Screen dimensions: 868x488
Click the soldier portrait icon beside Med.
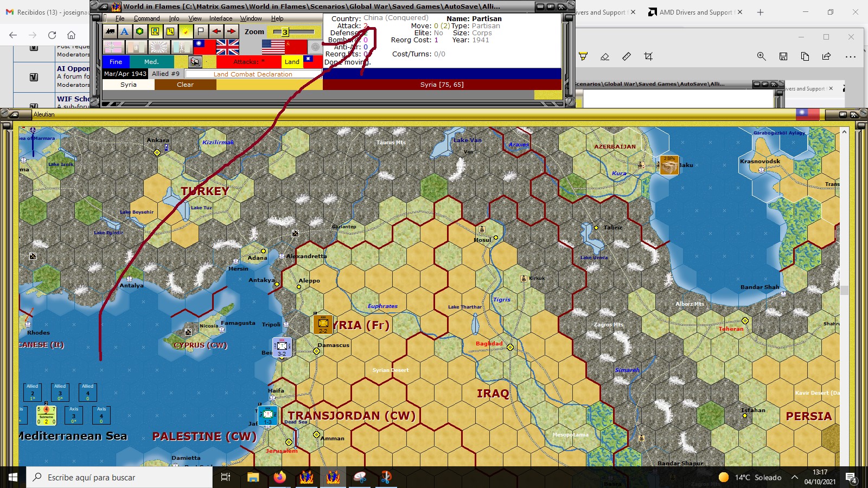pos(195,62)
